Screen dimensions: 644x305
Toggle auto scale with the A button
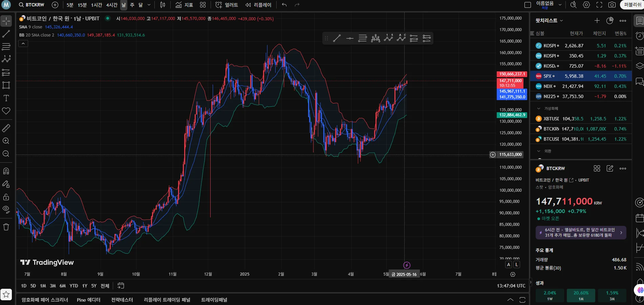(x=509, y=265)
